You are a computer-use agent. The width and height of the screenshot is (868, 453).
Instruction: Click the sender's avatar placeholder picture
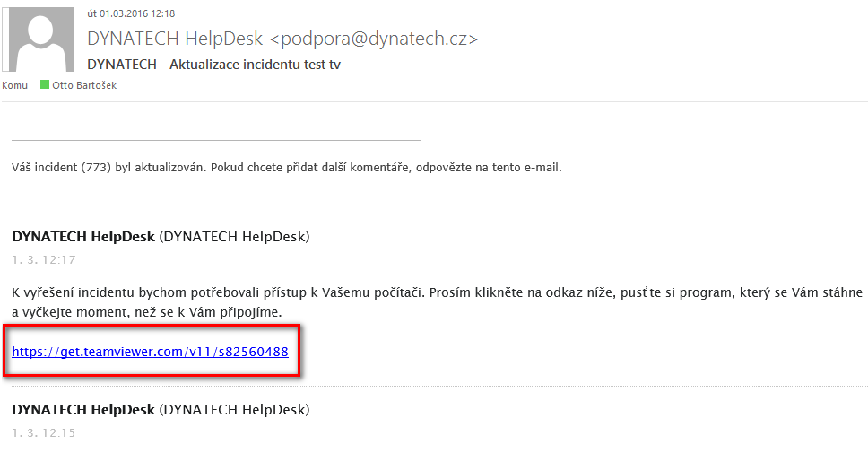(39, 39)
